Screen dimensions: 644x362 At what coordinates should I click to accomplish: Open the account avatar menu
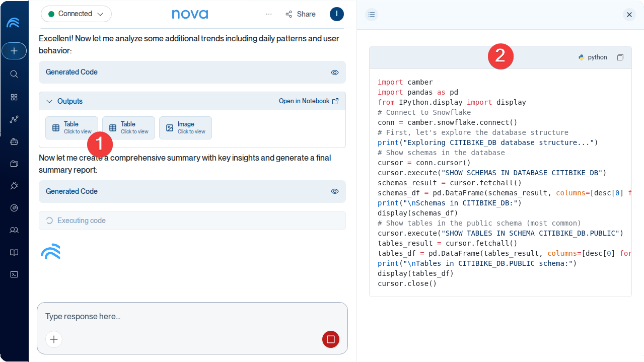(x=336, y=14)
